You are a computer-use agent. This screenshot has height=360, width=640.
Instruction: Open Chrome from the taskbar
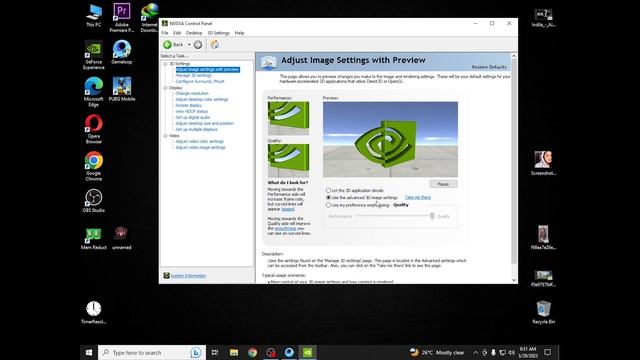[x=252, y=352]
